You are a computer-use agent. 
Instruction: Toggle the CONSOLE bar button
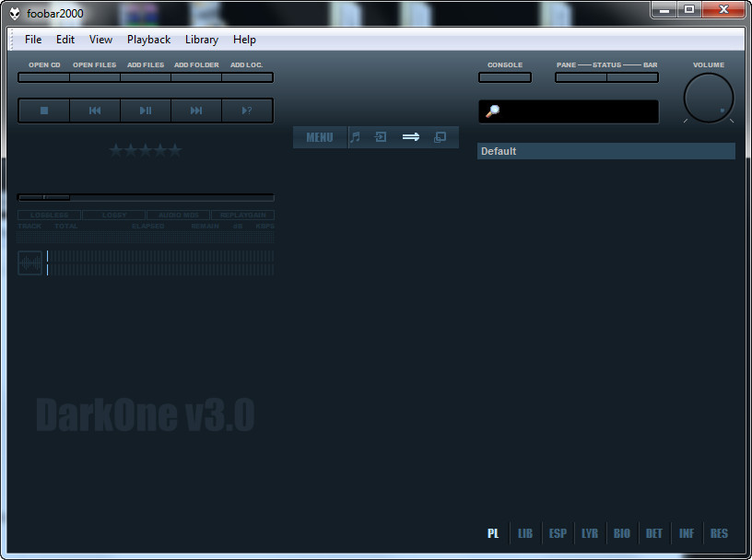coord(505,77)
